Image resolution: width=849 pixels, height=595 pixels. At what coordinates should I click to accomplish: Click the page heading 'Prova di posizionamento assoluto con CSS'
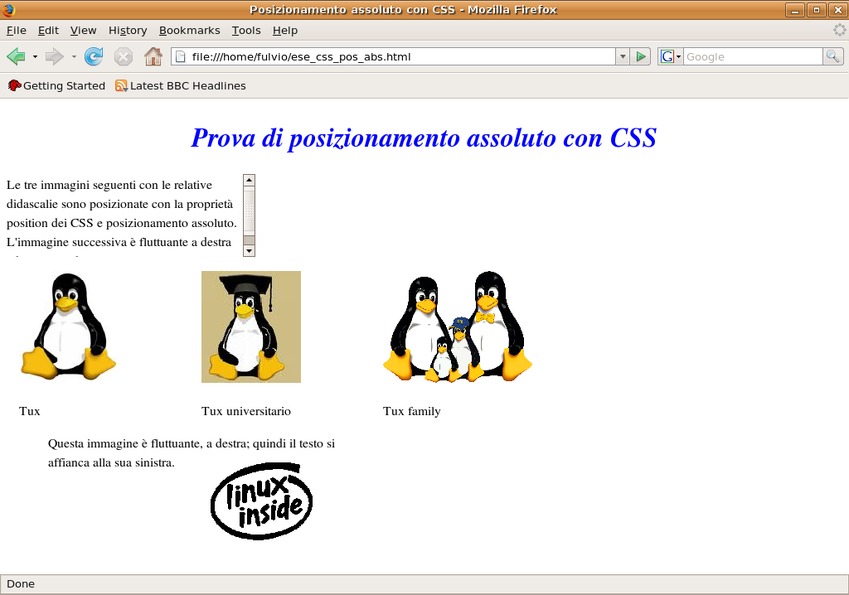point(423,138)
